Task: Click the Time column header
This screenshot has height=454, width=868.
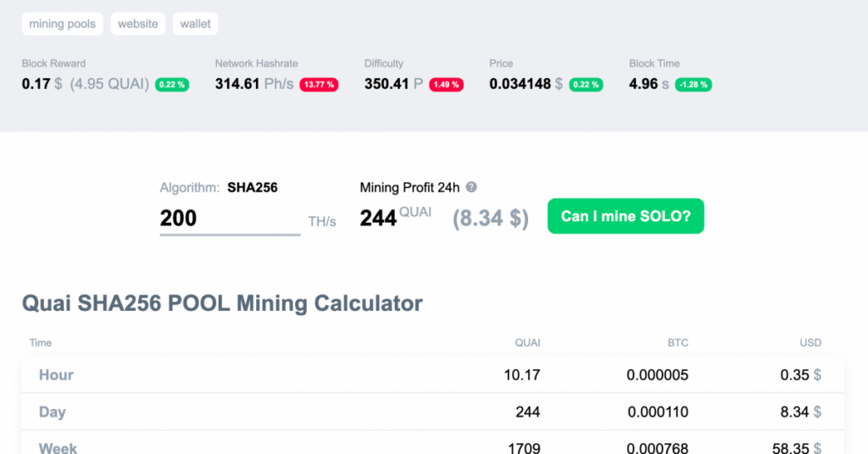Action: pos(41,343)
